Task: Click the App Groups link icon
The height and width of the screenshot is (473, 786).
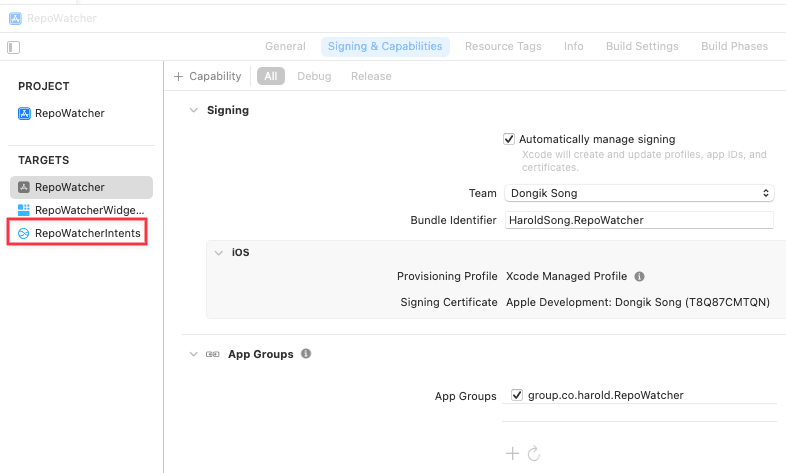Action: coord(213,354)
